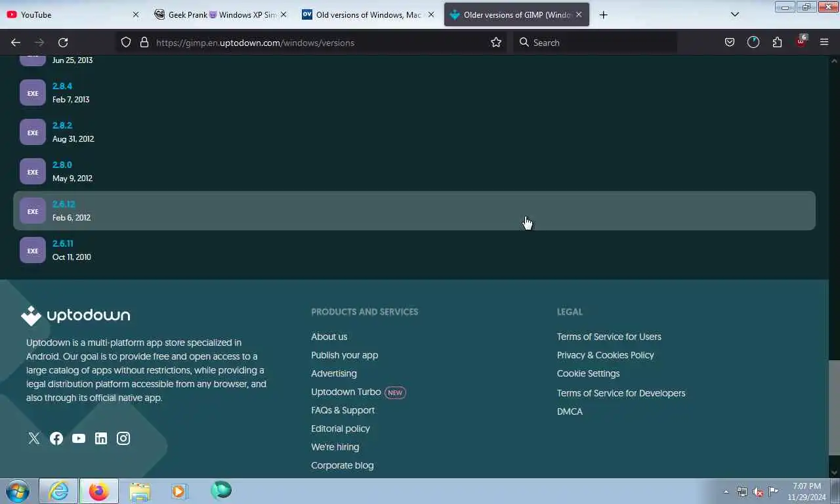Open Windows Explorer folder in taskbar
The height and width of the screenshot is (504, 840).
click(x=140, y=491)
